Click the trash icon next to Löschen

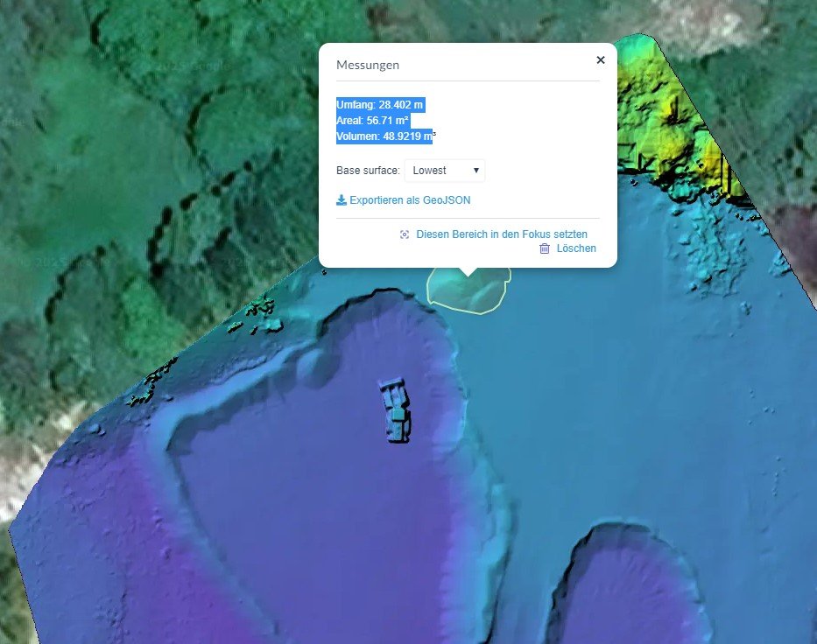point(545,248)
